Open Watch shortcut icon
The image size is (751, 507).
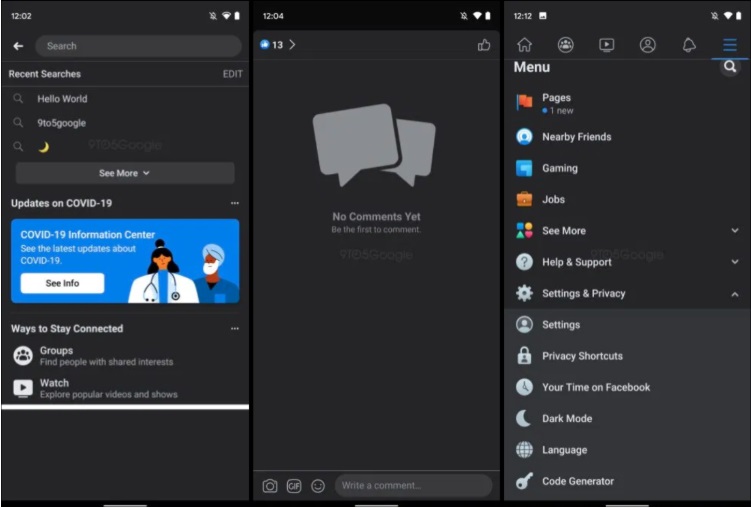pos(23,388)
